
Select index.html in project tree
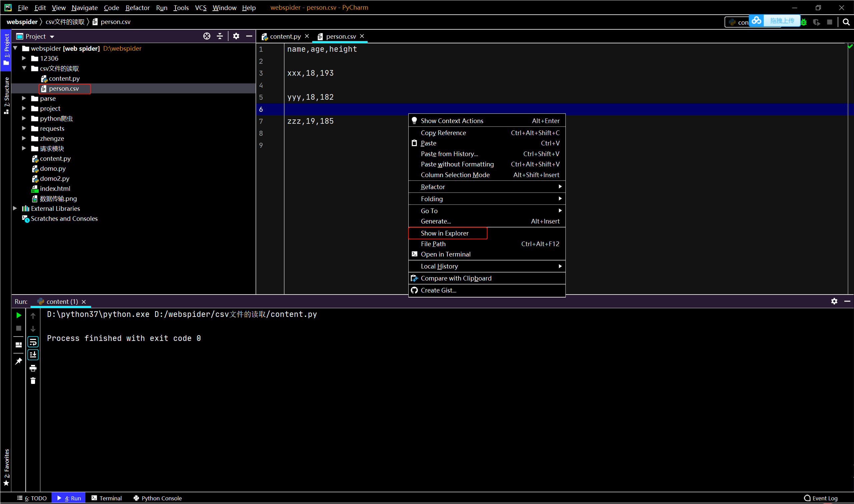coord(55,188)
